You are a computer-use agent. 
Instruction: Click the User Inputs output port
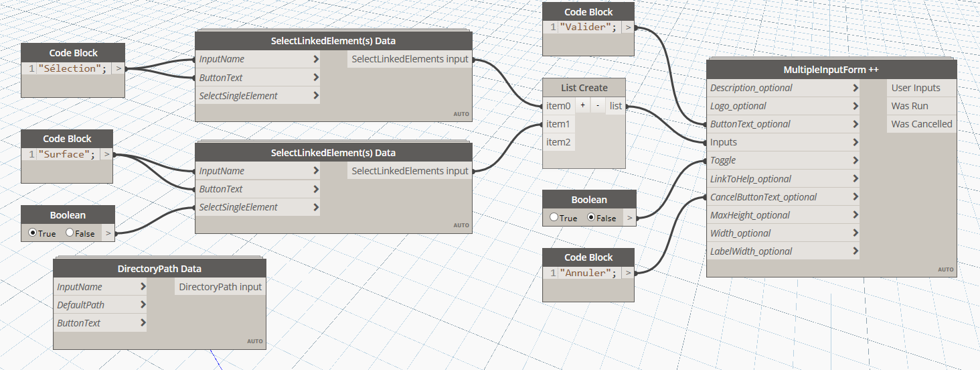click(915, 88)
